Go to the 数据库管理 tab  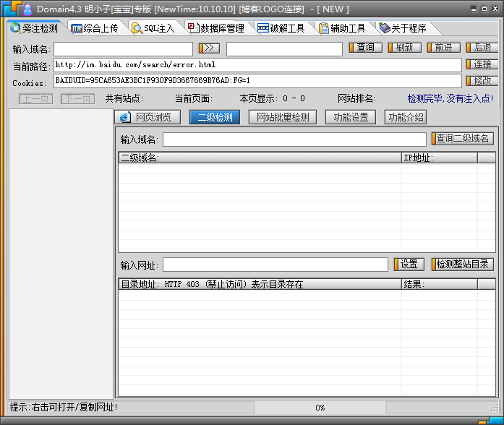pos(215,28)
